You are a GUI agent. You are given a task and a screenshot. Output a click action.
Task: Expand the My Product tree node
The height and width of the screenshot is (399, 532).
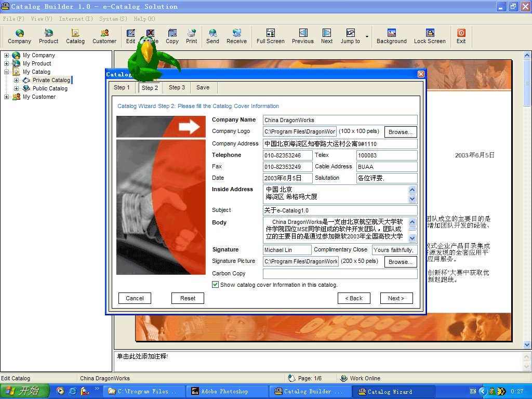pyautogui.click(x=6, y=63)
